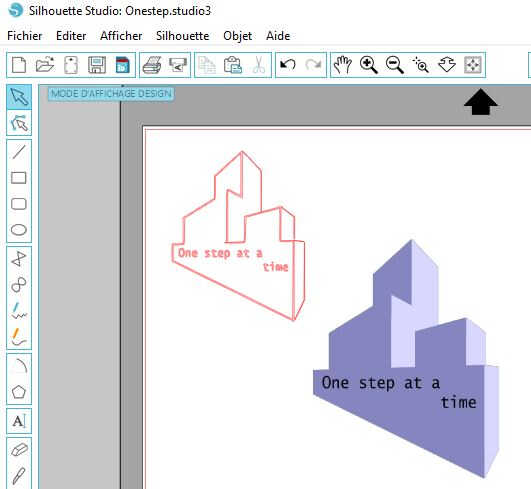Screen dimensions: 531x489
Task: Select the Line drawing tool
Action: [19, 152]
